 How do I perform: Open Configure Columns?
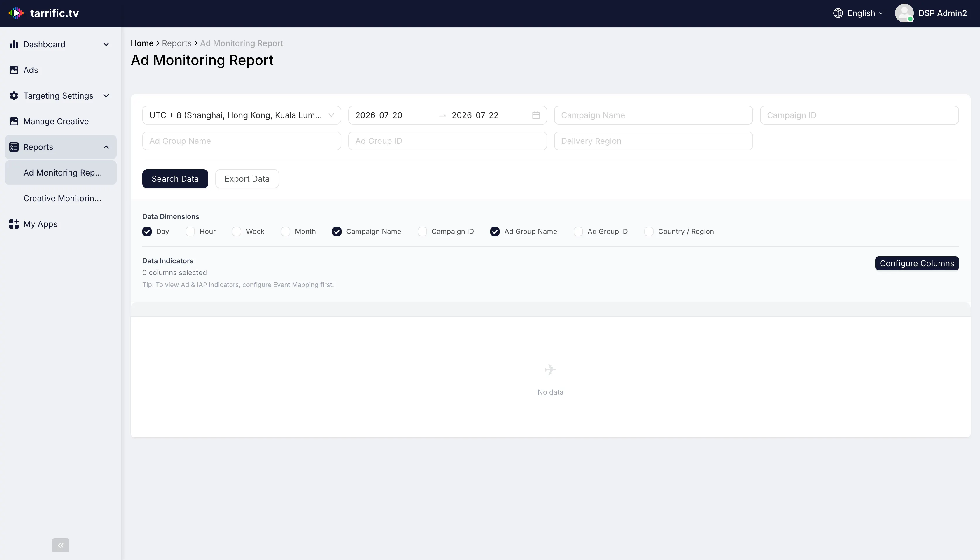tap(917, 263)
